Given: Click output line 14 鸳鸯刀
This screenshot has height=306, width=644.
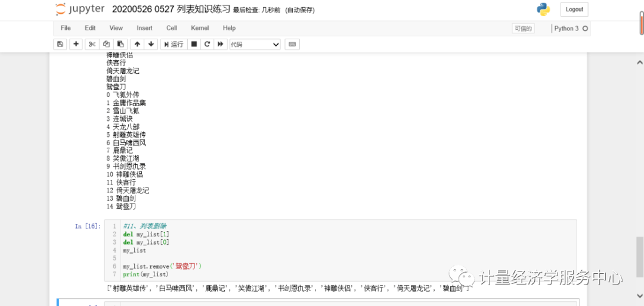Looking at the screenshot, I should [x=120, y=207].
